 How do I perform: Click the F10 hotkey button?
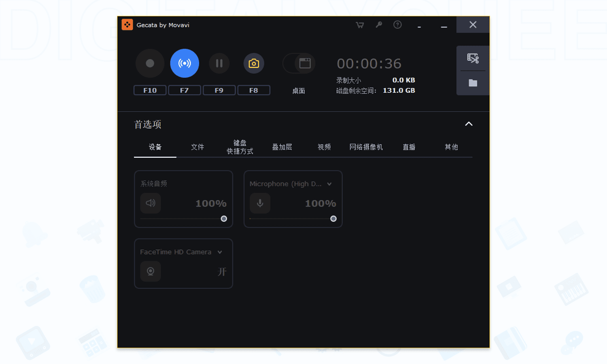tap(150, 90)
